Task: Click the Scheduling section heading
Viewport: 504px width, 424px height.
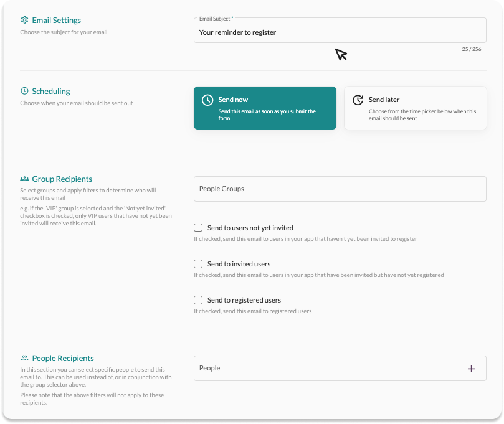Action: pyautogui.click(x=51, y=91)
